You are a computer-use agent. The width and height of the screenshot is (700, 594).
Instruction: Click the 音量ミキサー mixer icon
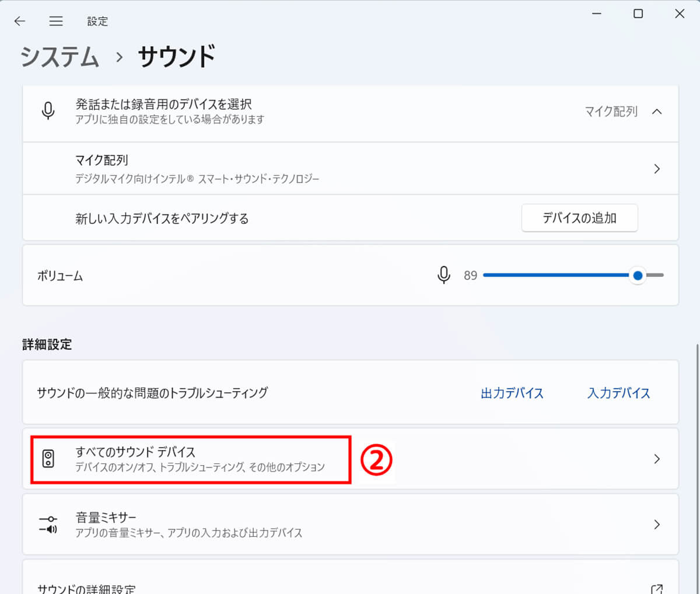tap(48, 524)
